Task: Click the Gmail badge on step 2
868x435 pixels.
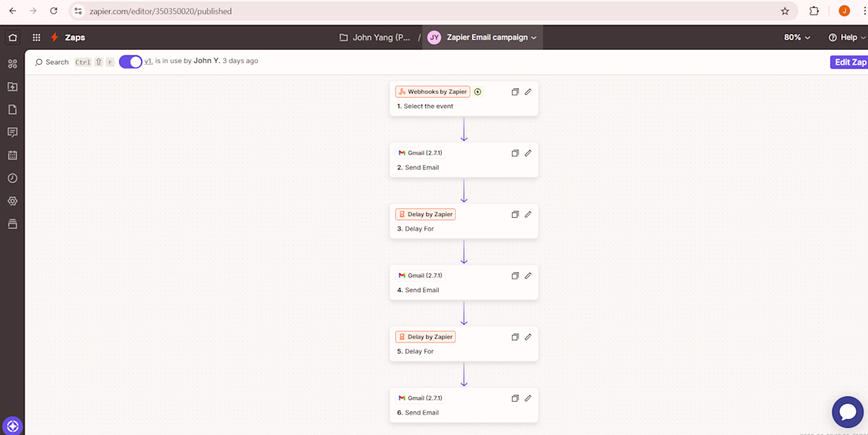Action: coord(420,153)
